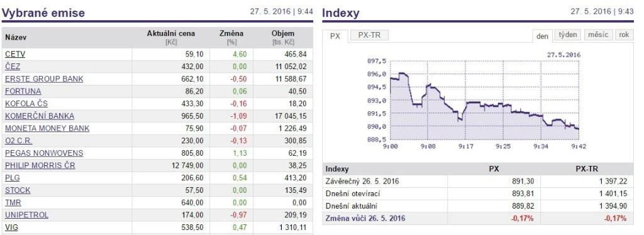Switch to the PX-TR index tab
The width and height of the screenshot is (644, 235).
pos(369,35)
